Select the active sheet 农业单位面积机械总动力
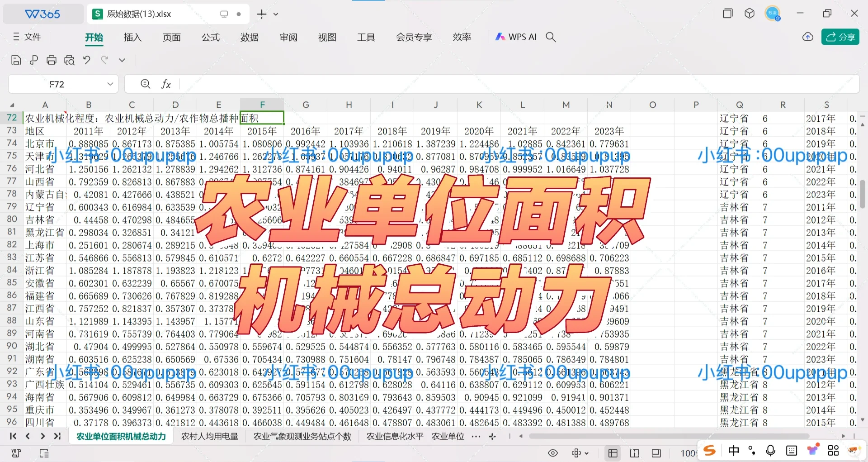Screen dimensions: 868x462 (121, 436)
